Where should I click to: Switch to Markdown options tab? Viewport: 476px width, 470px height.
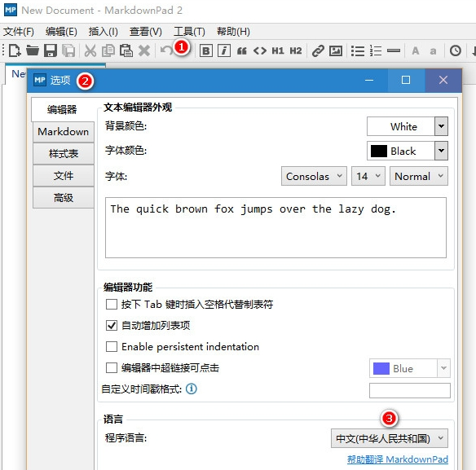(63, 132)
